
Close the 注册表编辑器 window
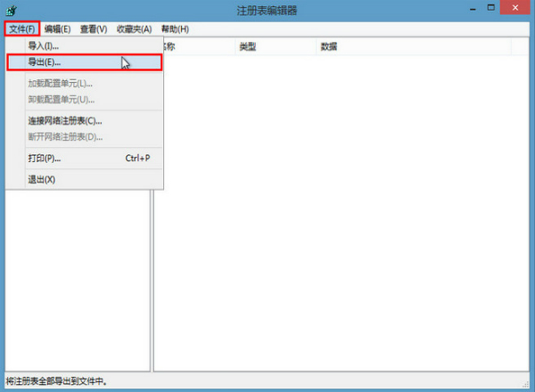pyautogui.click(x=515, y=7)
